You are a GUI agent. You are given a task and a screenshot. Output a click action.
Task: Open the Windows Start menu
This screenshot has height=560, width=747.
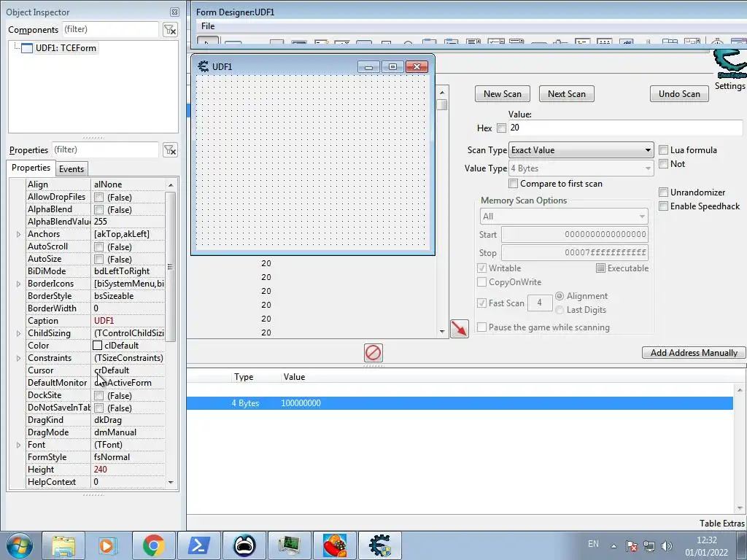click(20, 545)
